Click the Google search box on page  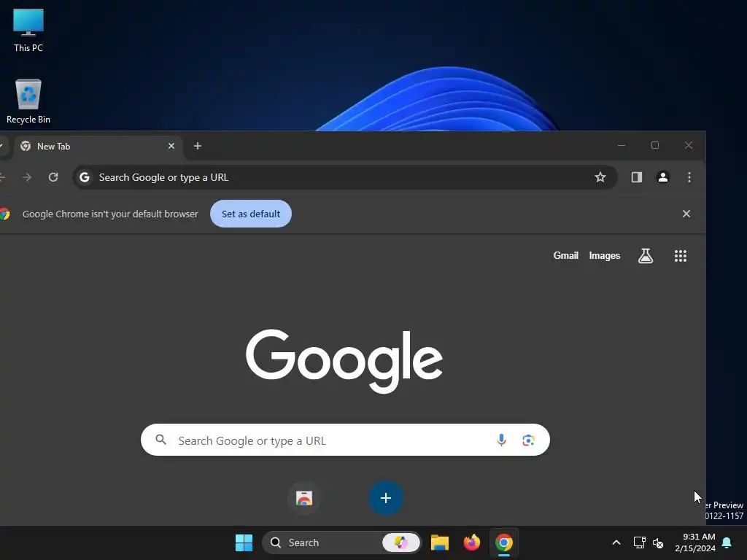[x=345, y=440]
